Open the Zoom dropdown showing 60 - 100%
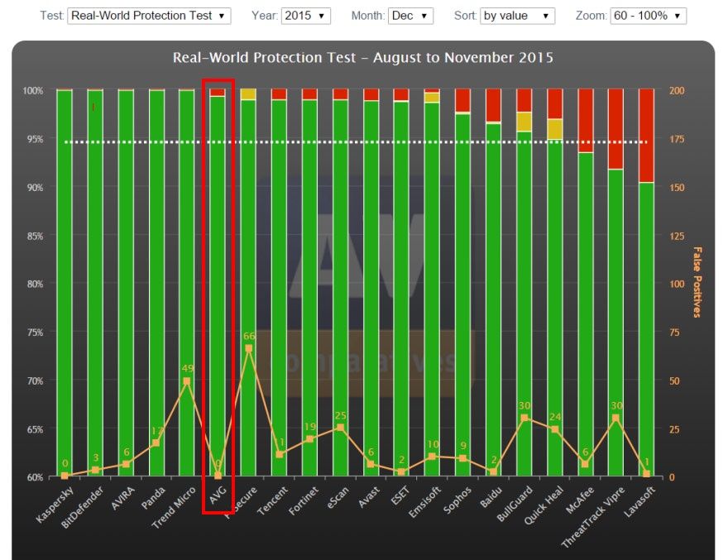Viewport: 728px width, 560px height. click(648, 16)
